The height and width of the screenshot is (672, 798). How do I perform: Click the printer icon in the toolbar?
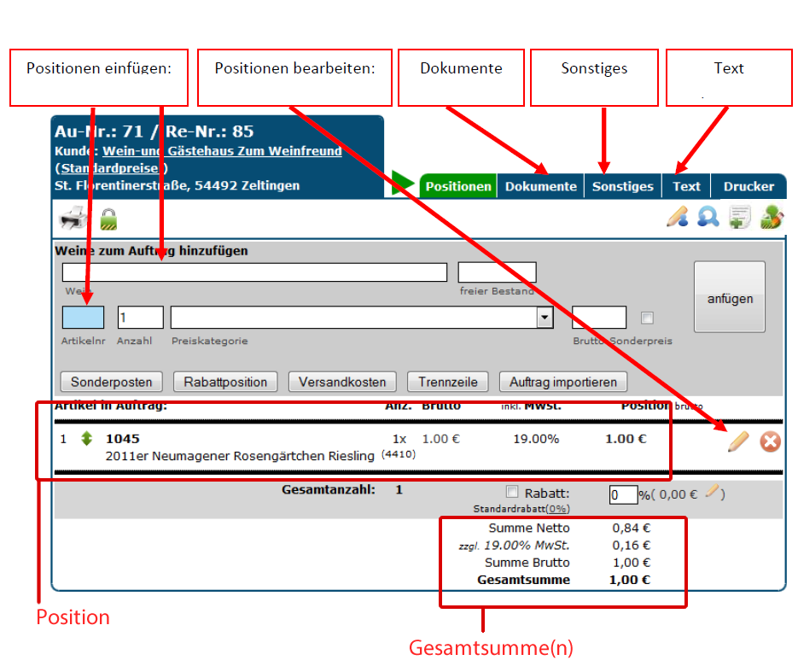click(73, 219)
